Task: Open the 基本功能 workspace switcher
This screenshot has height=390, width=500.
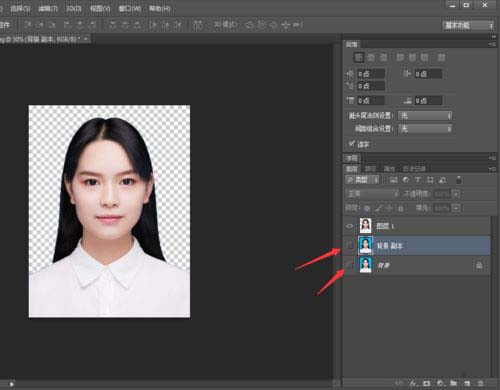Action: (468, 25)
